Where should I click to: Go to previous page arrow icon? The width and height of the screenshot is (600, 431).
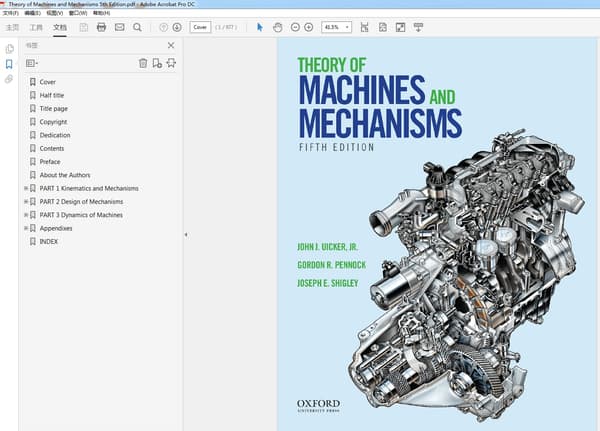(163, 27)
